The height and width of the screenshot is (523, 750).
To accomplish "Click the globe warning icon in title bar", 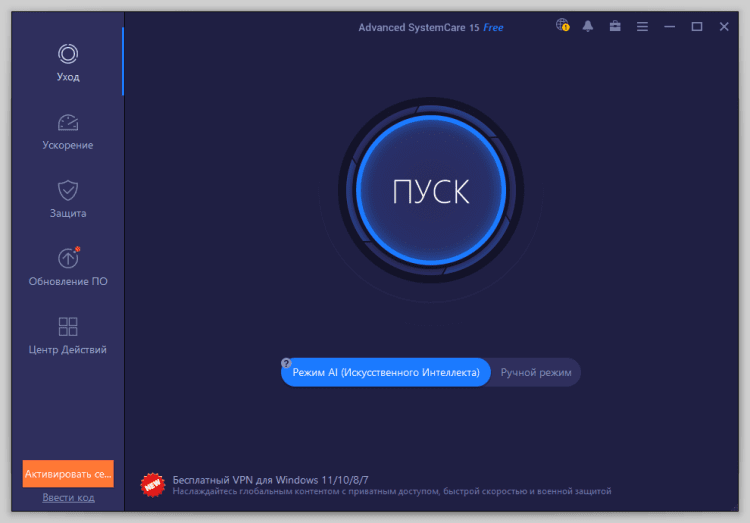I will click(x=562, y=25).
